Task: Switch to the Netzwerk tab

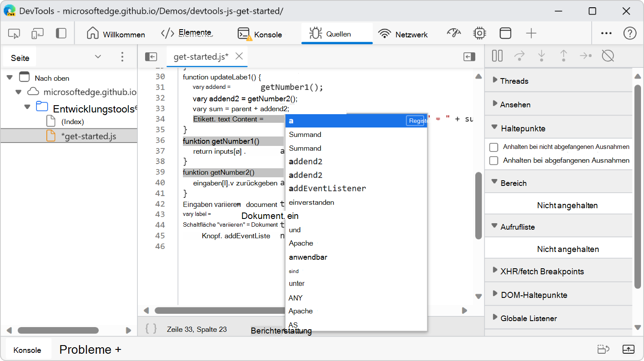Action: (x=404, y=34)
